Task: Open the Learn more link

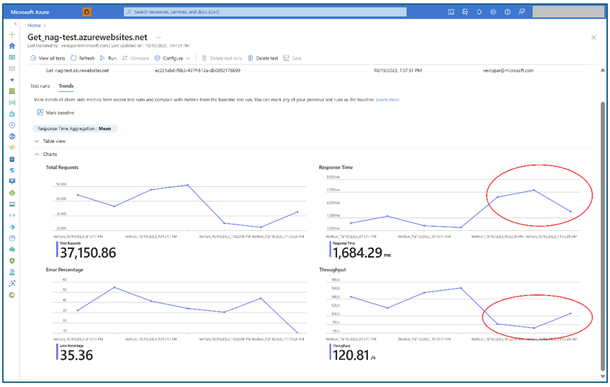Action: point(387,100)
